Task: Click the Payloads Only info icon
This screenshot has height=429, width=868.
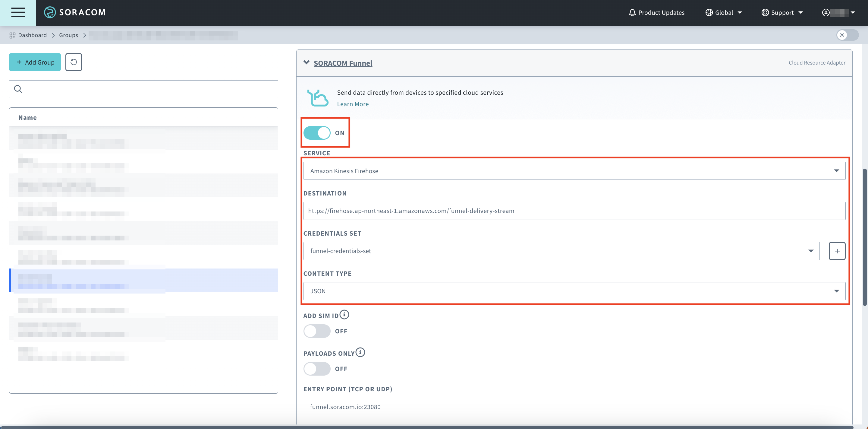Action: 360,352
